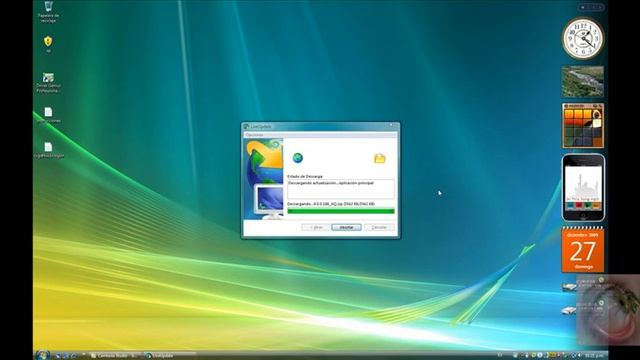
Task: Launch the Driver Genius Professional desktop shortcut
Action: click(x=48, y=82)
